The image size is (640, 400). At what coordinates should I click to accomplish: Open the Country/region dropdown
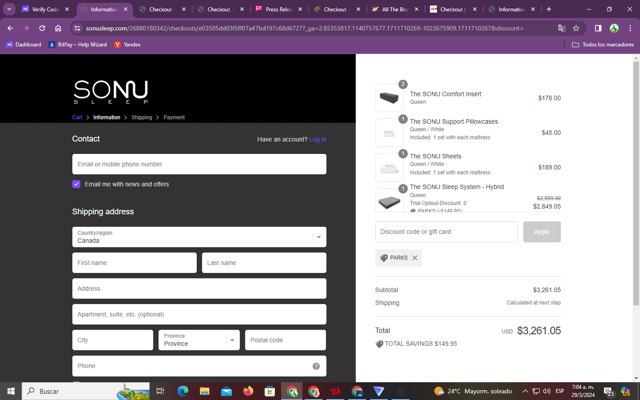199,237
